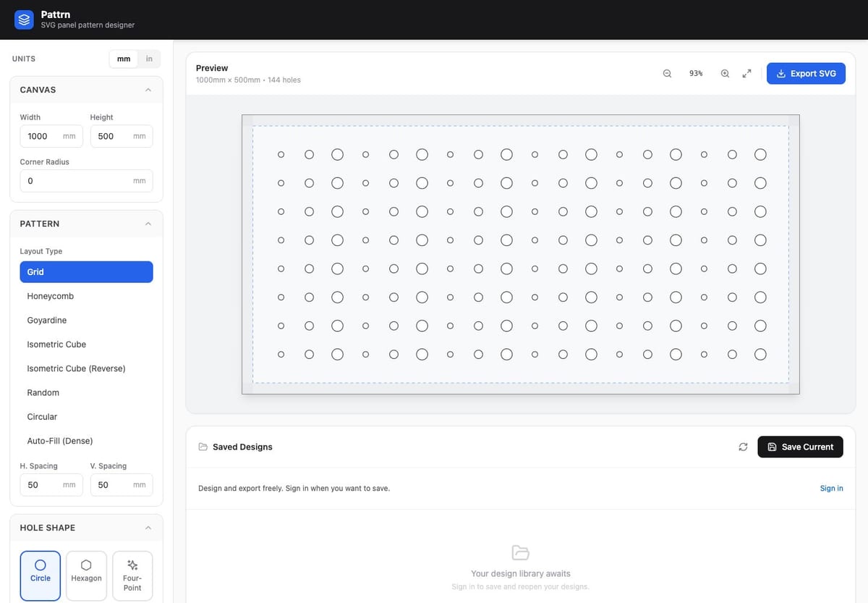This screenshot has width=868, height=603.
Task: Click the Export SVG button
Action: [806, 73]
